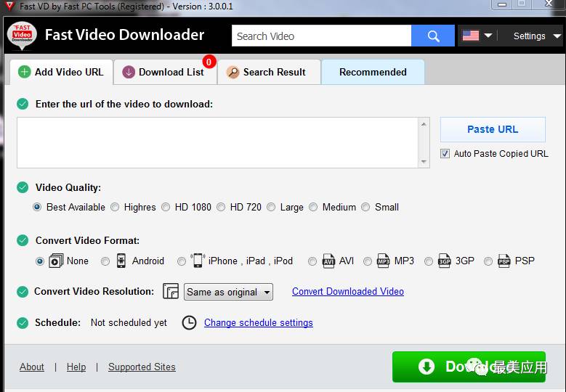Click the Android device format icon

(x=121, y=261)
